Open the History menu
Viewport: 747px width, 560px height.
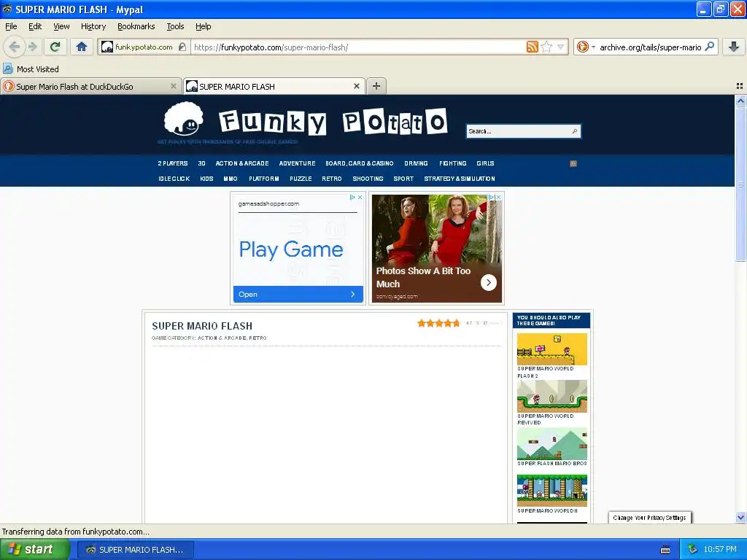[x=93, y=26]
